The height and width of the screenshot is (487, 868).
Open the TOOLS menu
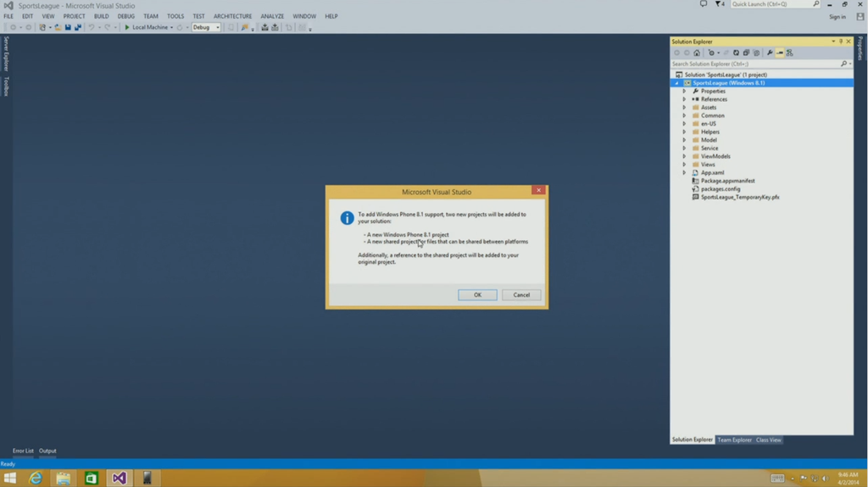[175, 16]
